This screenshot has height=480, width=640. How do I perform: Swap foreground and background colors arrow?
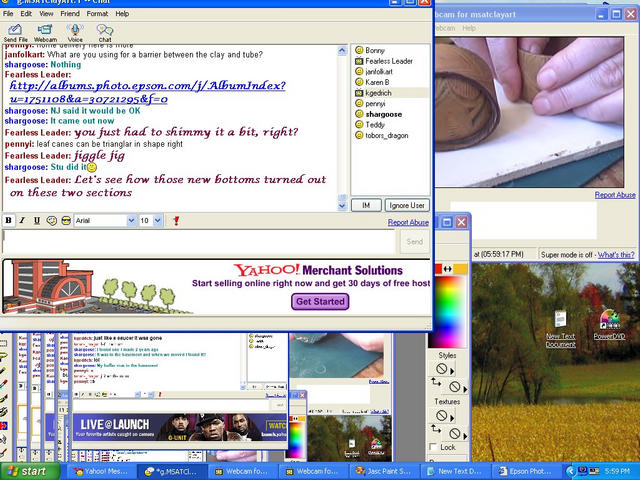(x=448, y=269)
